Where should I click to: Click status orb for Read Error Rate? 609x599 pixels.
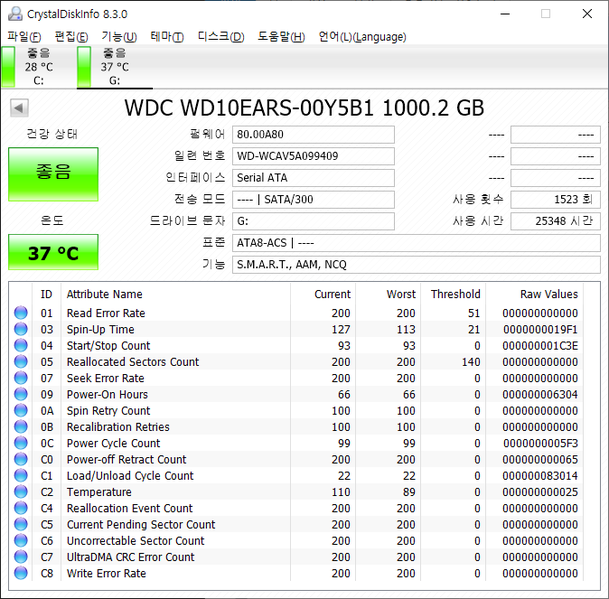point(21,313)
